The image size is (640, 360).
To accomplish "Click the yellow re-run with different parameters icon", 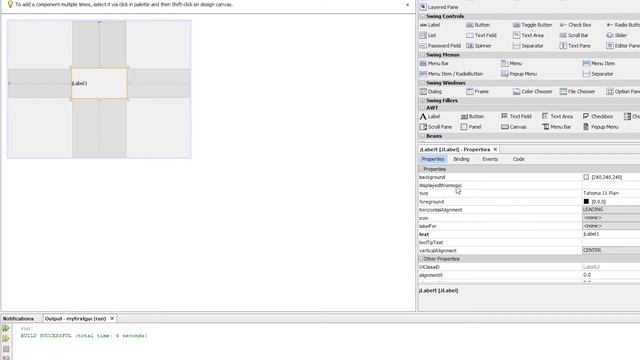I will [6, 338].
